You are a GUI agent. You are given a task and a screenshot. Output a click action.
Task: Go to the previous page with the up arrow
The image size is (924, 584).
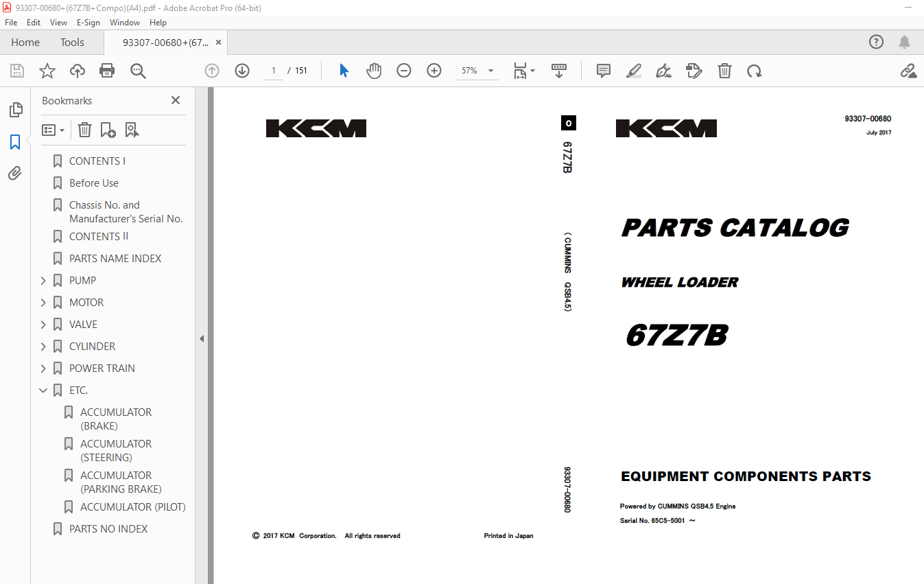click(x=212, y=71)
